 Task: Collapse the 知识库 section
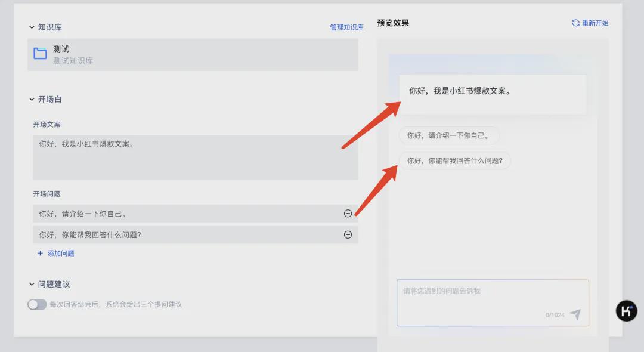[32, 27]
